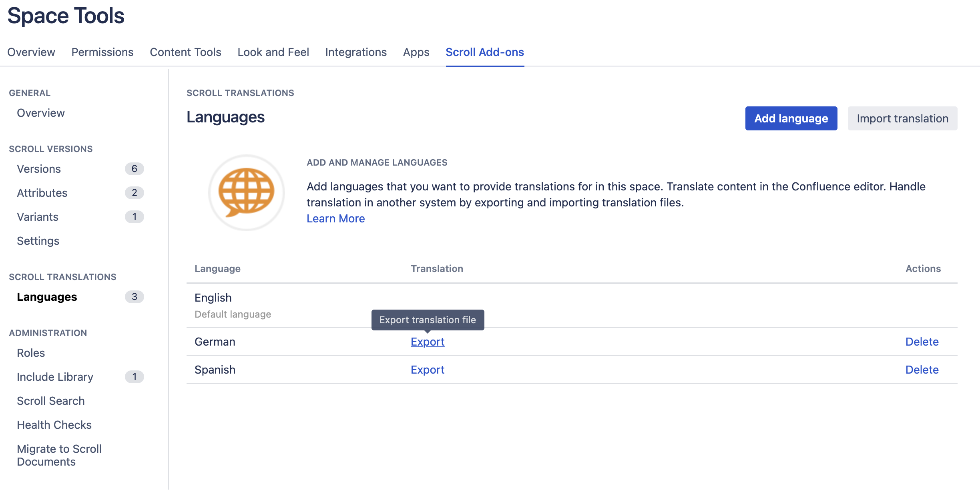Open Migrate to Scroll Documents
This screenshot has width=980, height=492.
pyautogui.click(x=59, y=455)
